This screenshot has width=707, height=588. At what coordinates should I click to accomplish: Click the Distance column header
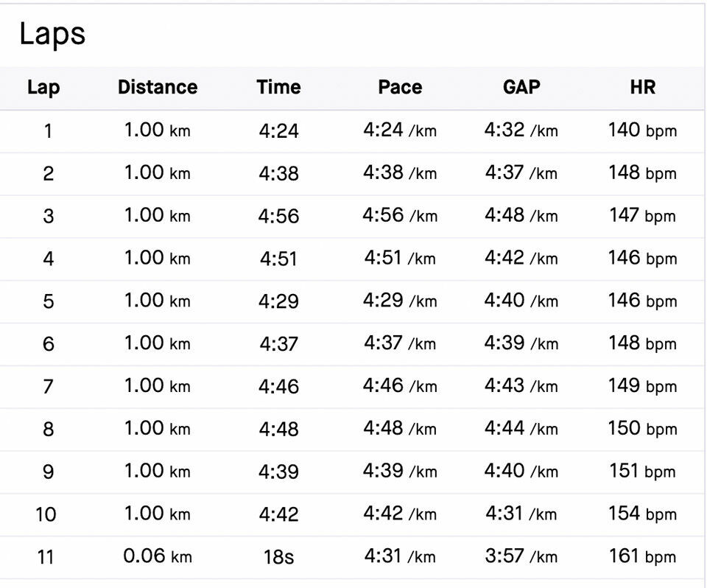[x=158, y=88]
